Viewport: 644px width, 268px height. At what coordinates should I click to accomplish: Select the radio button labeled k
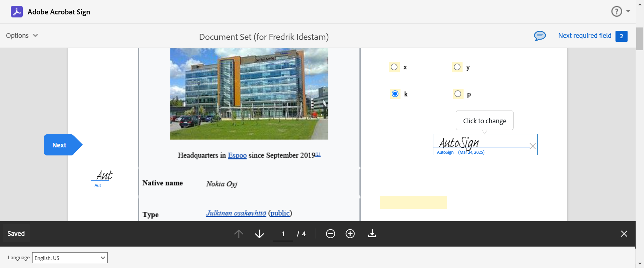[395, 94]
